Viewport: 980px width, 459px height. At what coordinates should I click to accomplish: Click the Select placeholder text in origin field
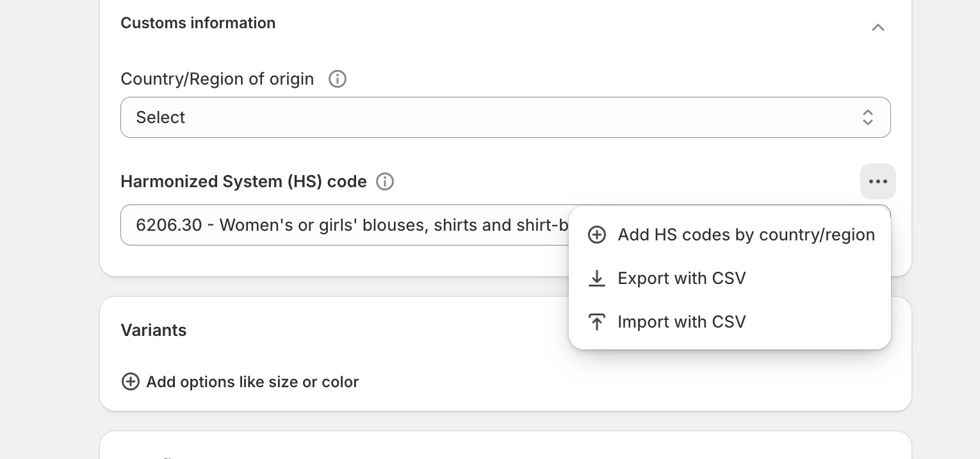click(x=160, y=117)
